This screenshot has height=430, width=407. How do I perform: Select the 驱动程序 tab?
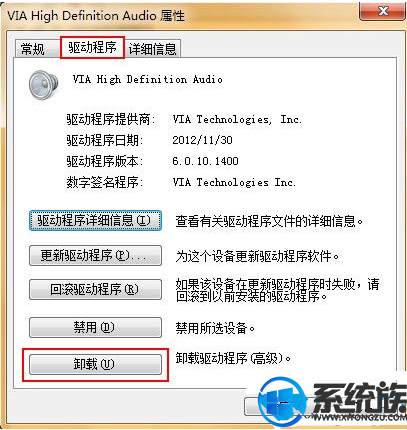[92, 47]
